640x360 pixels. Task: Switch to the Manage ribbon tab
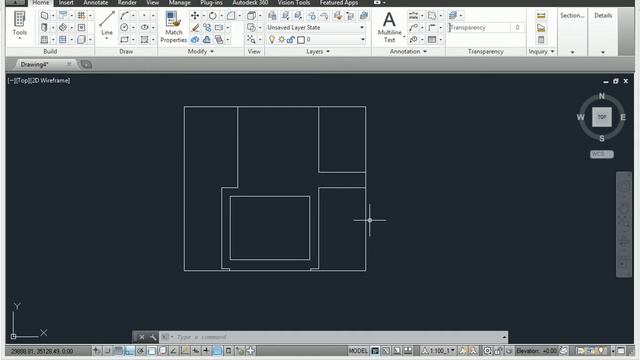tap(180, 3)
